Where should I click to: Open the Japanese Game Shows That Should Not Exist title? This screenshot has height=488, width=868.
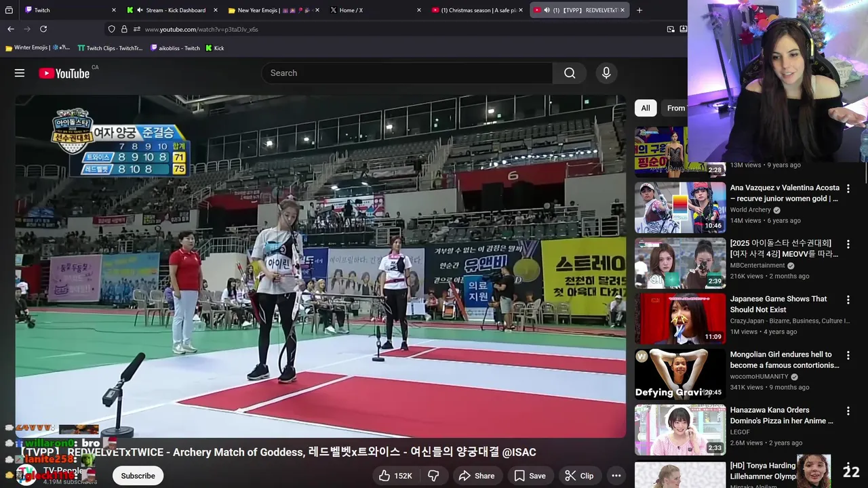tap(778, 304)
